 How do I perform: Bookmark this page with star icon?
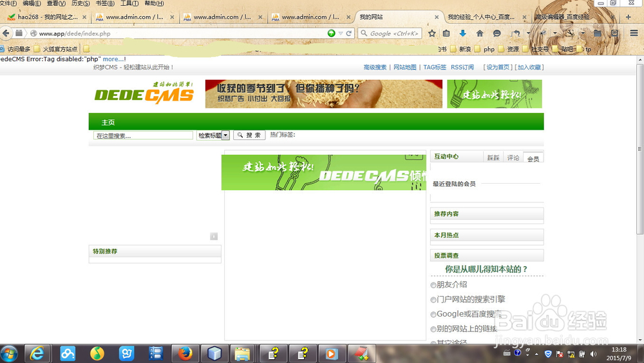pos(431,34)
